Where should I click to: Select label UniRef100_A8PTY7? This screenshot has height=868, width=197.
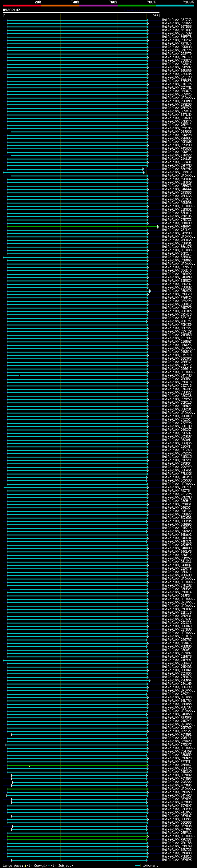pyautogui.click(x=177, y=321)
